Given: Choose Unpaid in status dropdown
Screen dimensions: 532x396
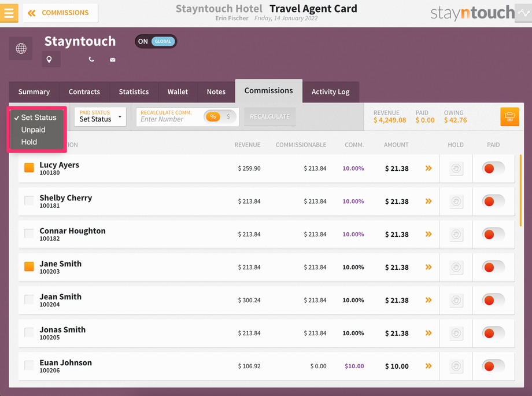Looking at the screenshot, I should [x=36, y=130].
